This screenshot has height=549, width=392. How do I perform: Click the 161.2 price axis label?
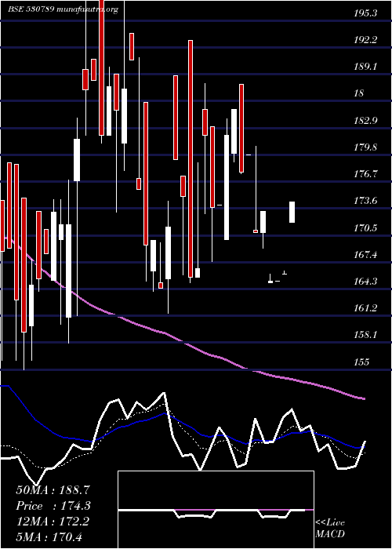tap(365, 308)
